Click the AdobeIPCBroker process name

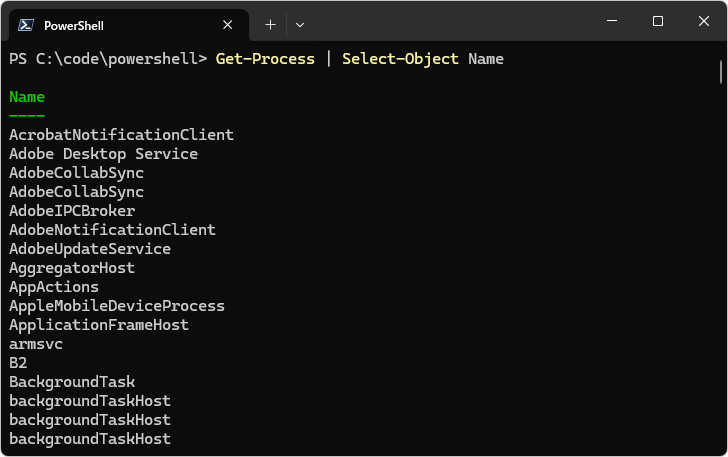72,211
